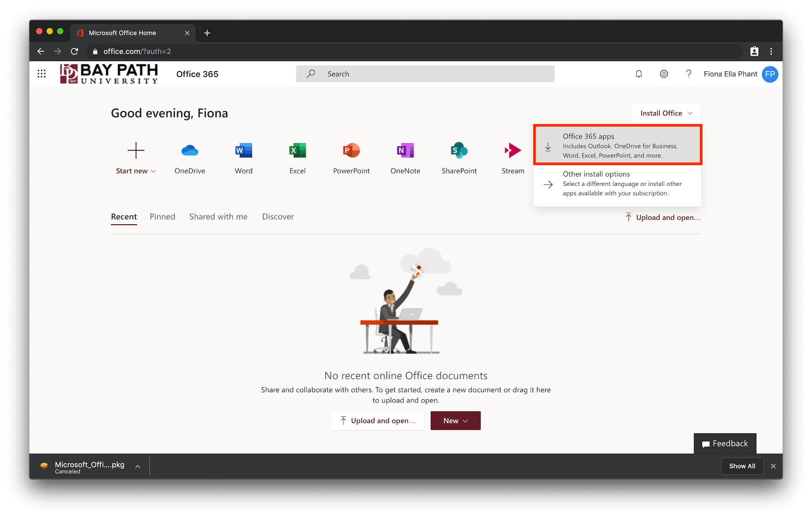The image size is (812, 518).
Task: Open the settings gear
Action: coord(664,74)
